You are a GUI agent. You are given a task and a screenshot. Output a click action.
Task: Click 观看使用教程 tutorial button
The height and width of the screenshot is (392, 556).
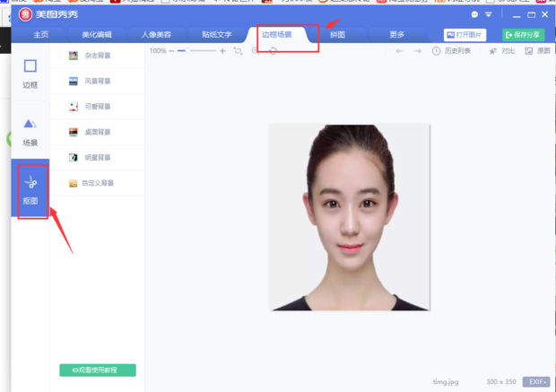point(98,370)
